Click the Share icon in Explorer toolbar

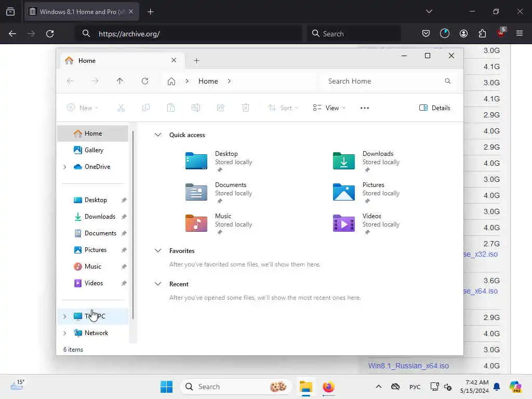pos(220,108)
